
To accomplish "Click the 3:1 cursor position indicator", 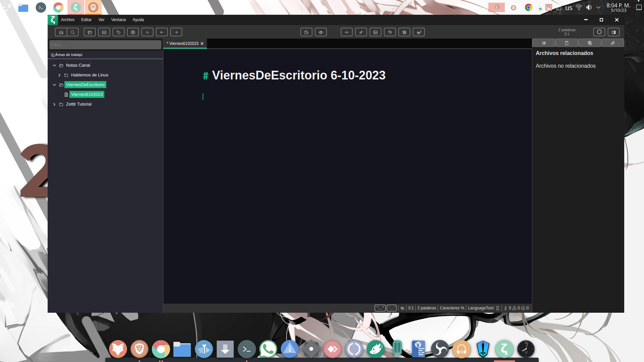I will (411, 308).
